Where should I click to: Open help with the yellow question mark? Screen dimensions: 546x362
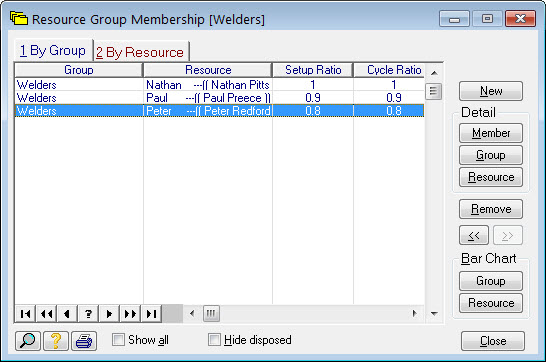tap(56, 341)
